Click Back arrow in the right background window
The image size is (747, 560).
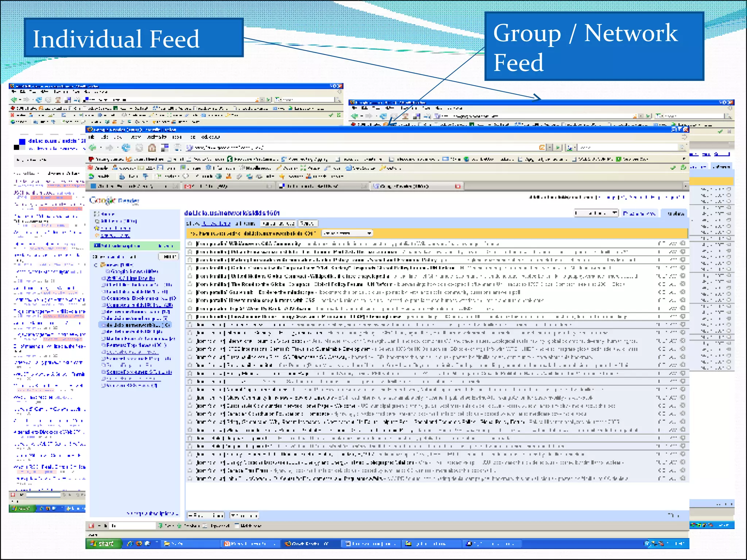pyautogui.click(x=354, y=116)
